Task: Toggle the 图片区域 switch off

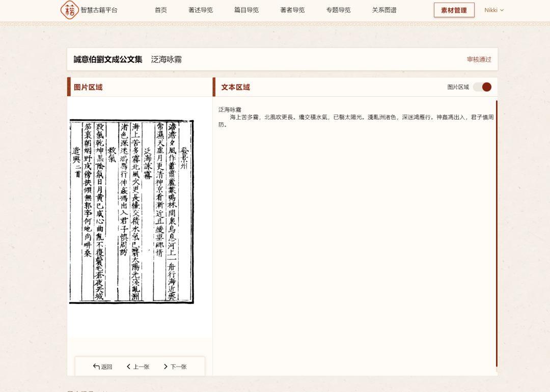Action: 482,87
